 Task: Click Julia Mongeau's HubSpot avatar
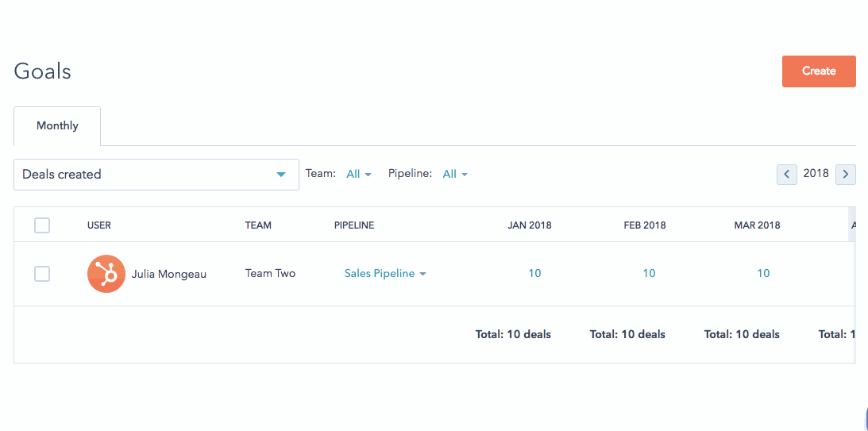pyautogui.click(x=106, y=274)
